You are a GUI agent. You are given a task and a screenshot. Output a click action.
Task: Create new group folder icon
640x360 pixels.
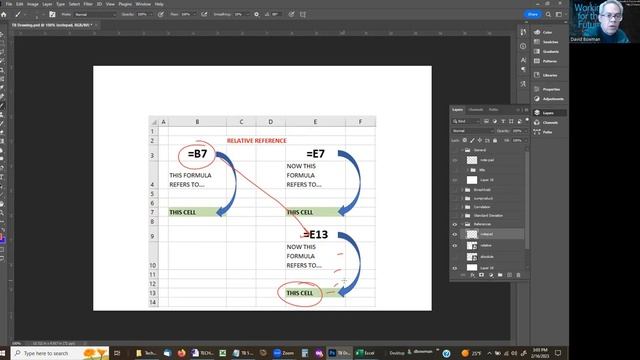(500, 275)
